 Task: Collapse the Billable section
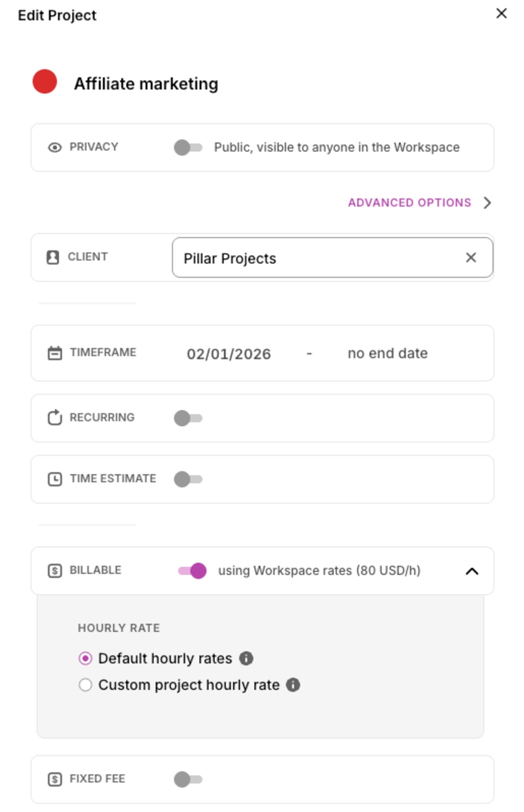point(473,570)
